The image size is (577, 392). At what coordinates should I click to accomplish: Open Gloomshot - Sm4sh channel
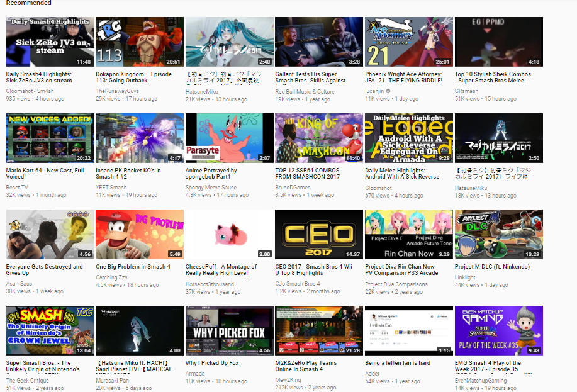coord(30,91)
